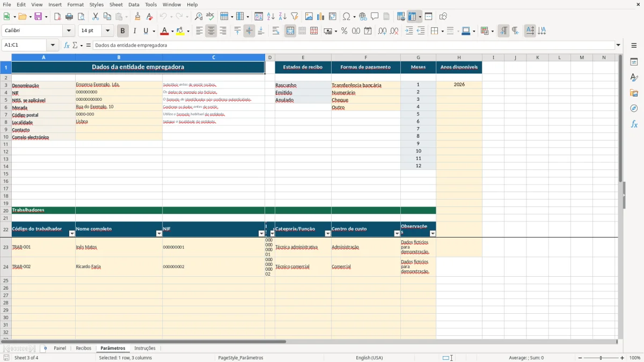Click the Format as Percent icon
This screenshot has height=362, width=644.
[x=345, y=31]
